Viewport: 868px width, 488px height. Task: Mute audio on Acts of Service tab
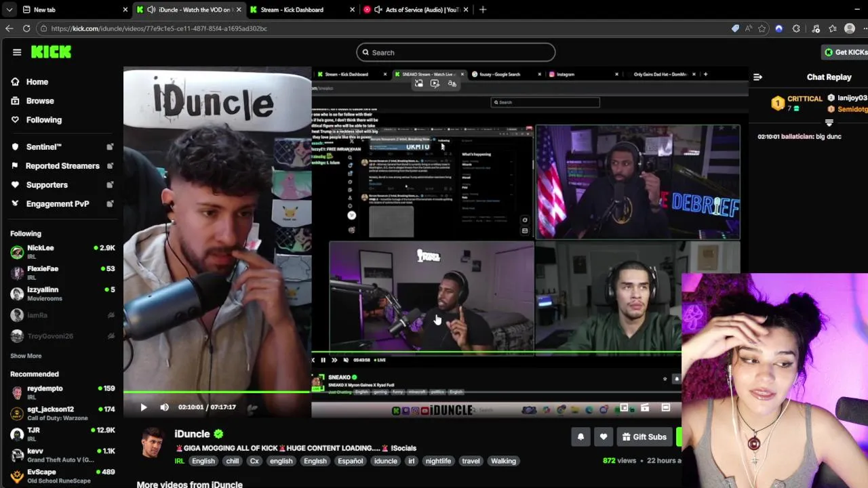(378, 9)
